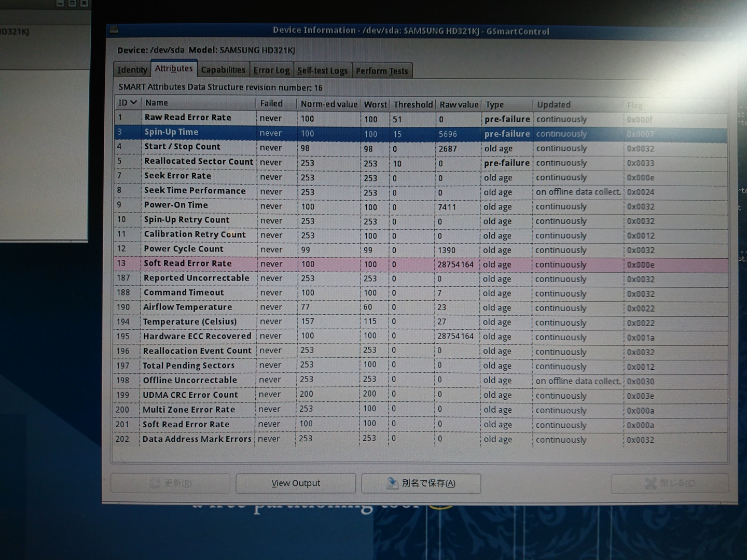Viewport: 747px width, 560px height.
Task: Switch to Self-test Logs tab
Action: pos(322,71)
